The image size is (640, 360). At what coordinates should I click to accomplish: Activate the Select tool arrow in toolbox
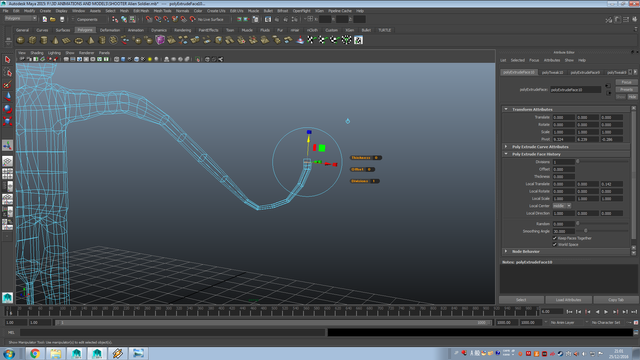tap(7, 60)
